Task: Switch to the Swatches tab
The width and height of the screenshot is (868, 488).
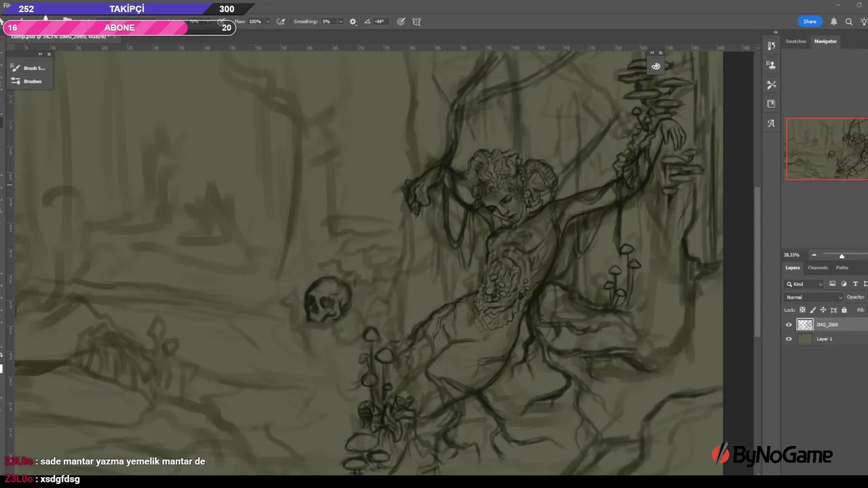Action: (x=795, y=41)
